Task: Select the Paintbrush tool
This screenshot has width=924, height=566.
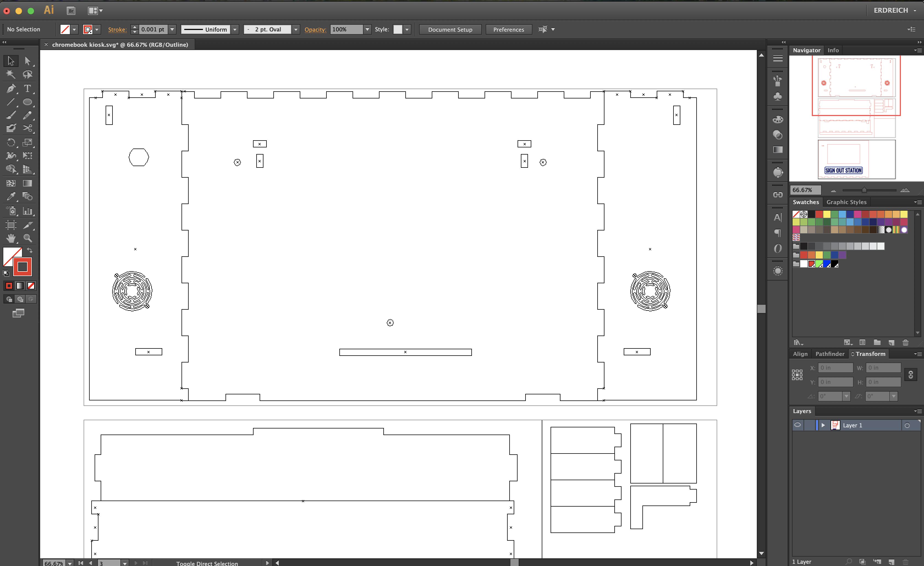Action: (x=11, y=115)
